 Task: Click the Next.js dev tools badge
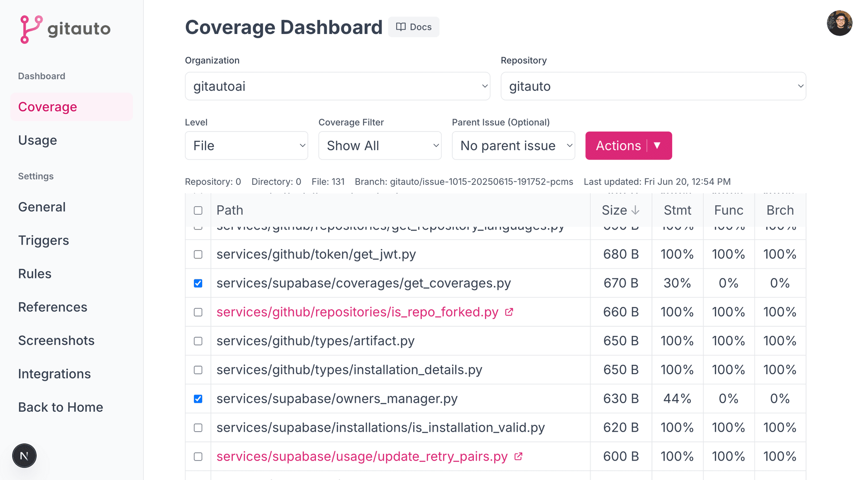click(24, 456)
